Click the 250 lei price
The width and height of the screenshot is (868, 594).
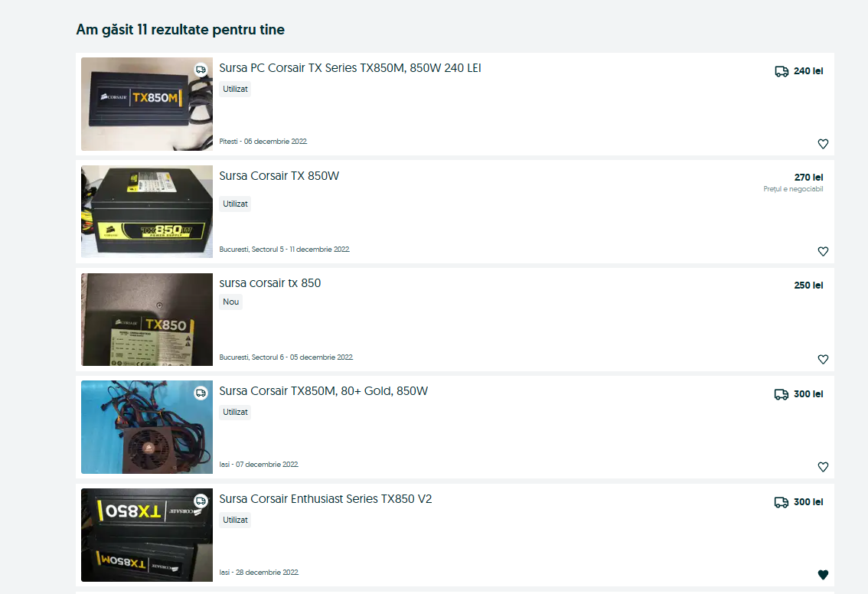coord(809,285)
